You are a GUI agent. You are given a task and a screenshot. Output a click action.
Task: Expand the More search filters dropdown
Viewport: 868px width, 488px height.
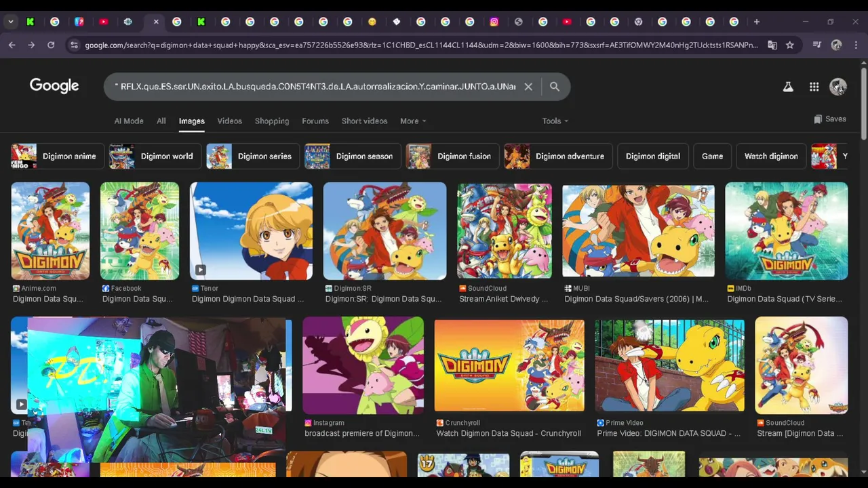(x=413, y=121)
